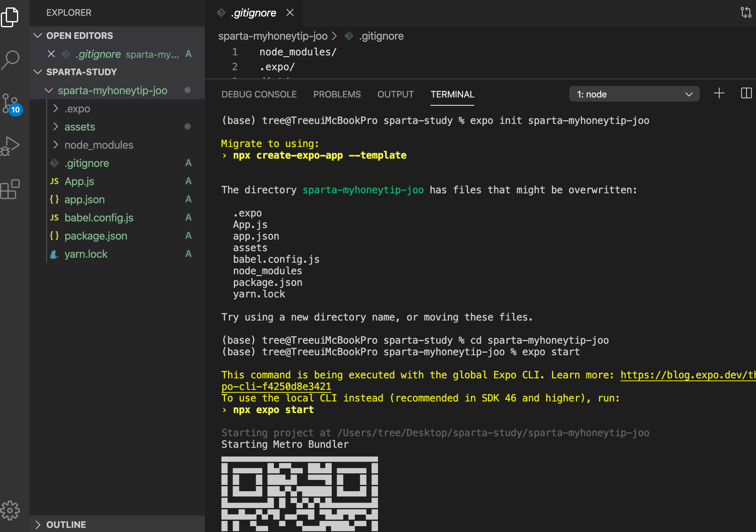Switch to the Output tab

click(395, 94)
